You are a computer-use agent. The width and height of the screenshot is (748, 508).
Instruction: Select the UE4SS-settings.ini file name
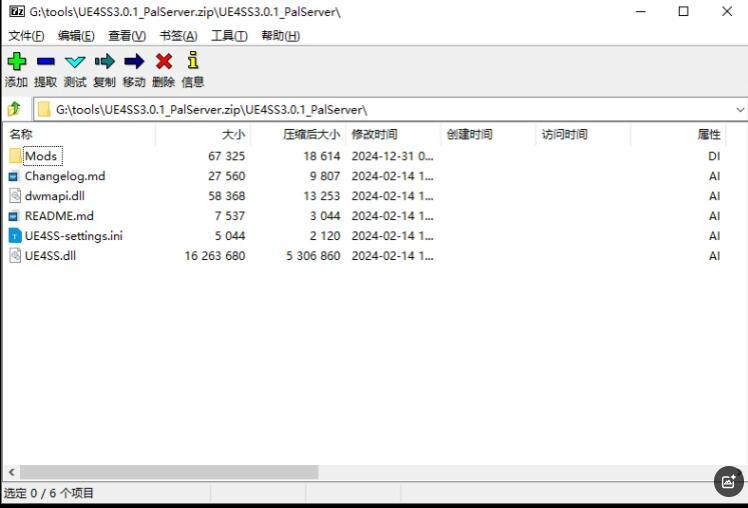click(74, 236)
